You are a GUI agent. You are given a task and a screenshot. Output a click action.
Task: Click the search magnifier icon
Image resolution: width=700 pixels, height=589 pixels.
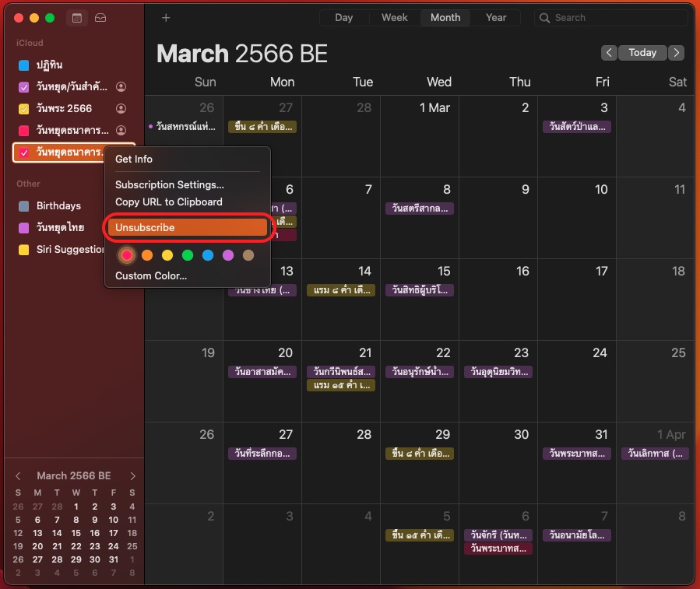[x=545, y=18]
